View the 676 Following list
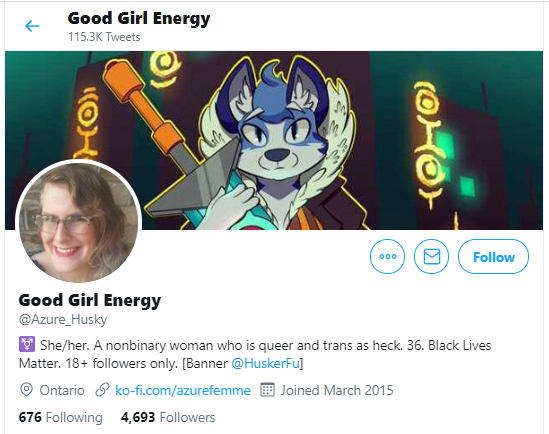Image resolution: width=549 pixels, height=434 pixels. click(61, 418)
